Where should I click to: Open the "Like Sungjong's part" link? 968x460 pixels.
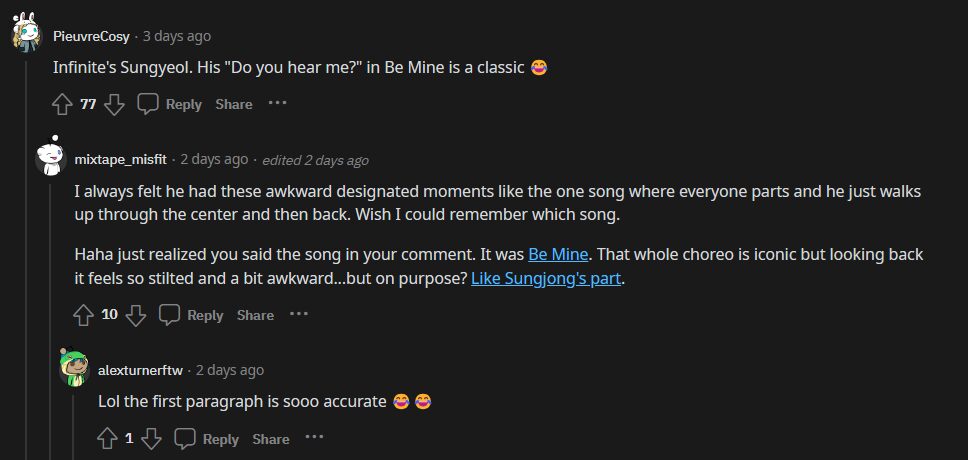coord(546,279)
